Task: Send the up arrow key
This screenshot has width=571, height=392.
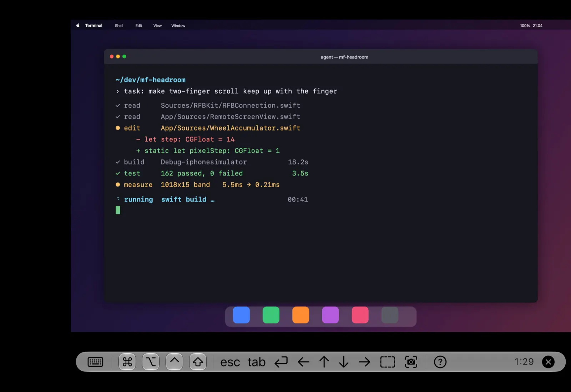Action: pyautogui.click(x=324, y=362)
